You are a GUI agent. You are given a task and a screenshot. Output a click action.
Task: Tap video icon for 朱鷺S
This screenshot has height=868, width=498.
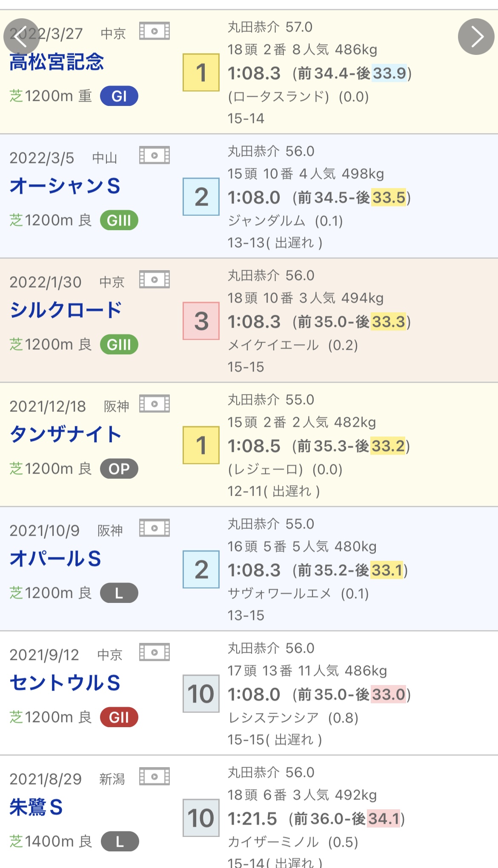pyautogui.click(x=155, y=777)
